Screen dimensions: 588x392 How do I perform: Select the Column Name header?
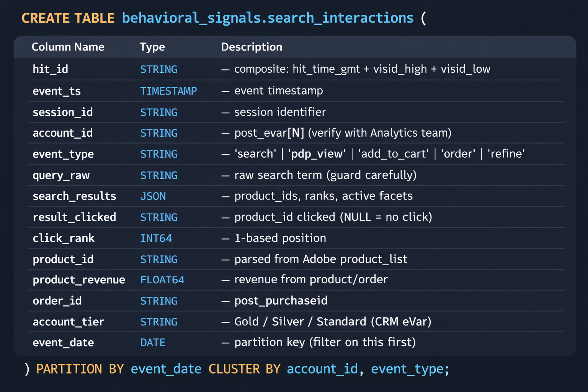pos(68,47)
